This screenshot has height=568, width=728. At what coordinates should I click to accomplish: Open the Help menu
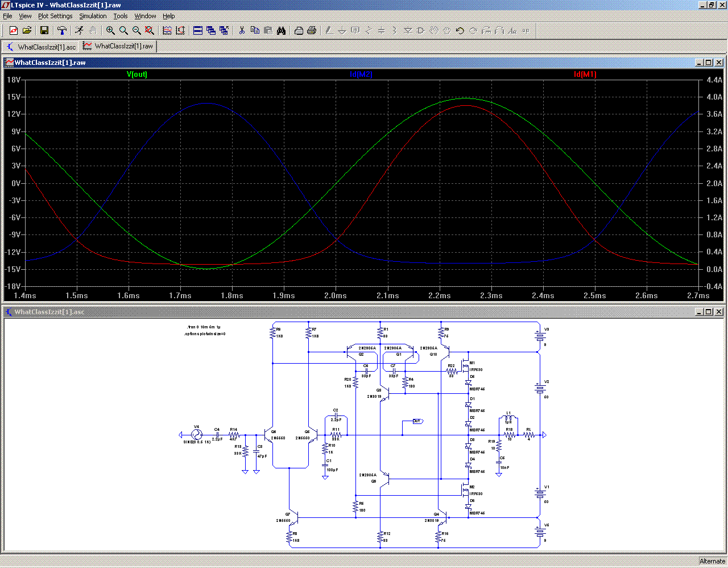coord(169,16)
